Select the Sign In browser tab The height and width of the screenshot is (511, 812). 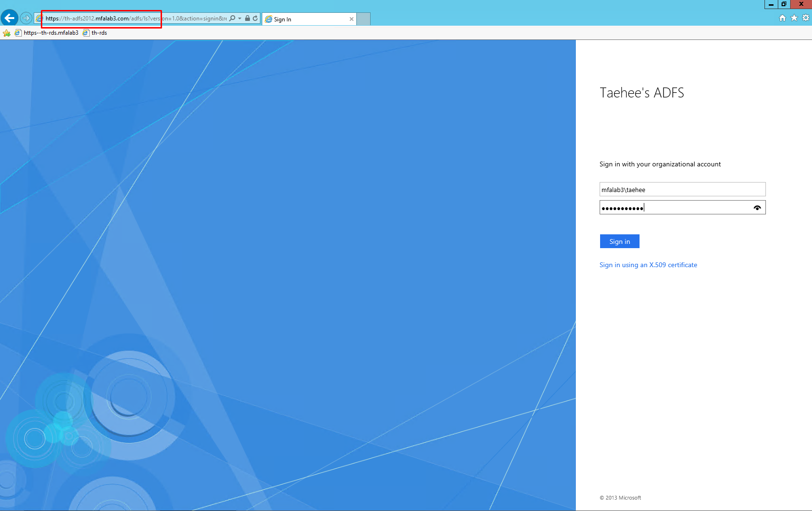(x=309, y=19)
